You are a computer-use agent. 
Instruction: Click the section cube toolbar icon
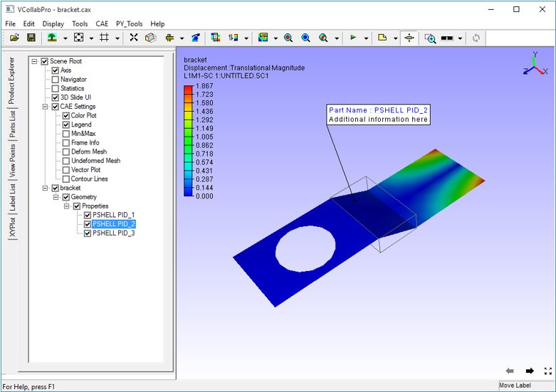(x=151, y=38)
